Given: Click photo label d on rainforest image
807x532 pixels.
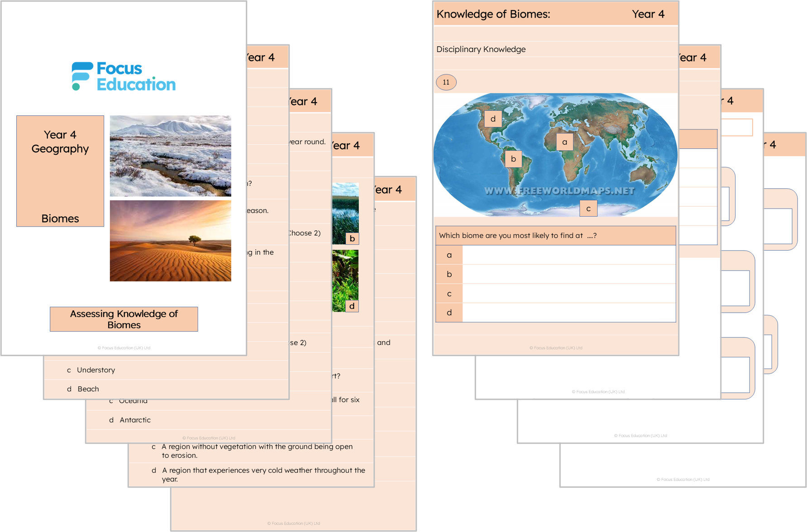Looking at the screenshot, I should [x=352, y=306].
